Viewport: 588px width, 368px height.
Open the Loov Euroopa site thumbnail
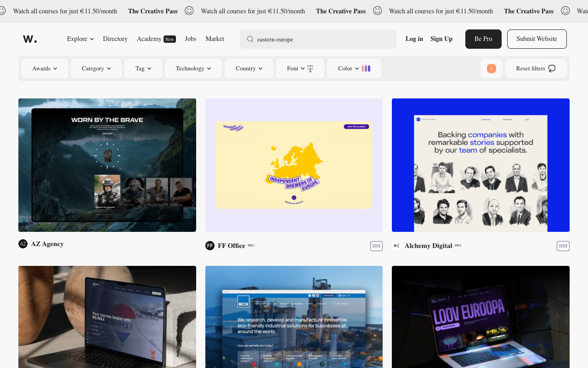[x=481, y=317]
